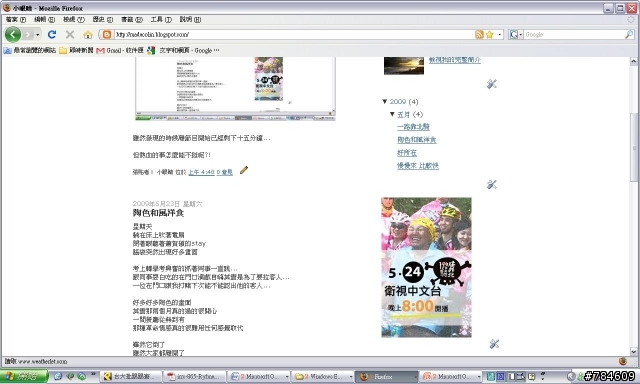640x384 pixels.
Task: Open the 好所在 archive link
Action: coord(407,153)
